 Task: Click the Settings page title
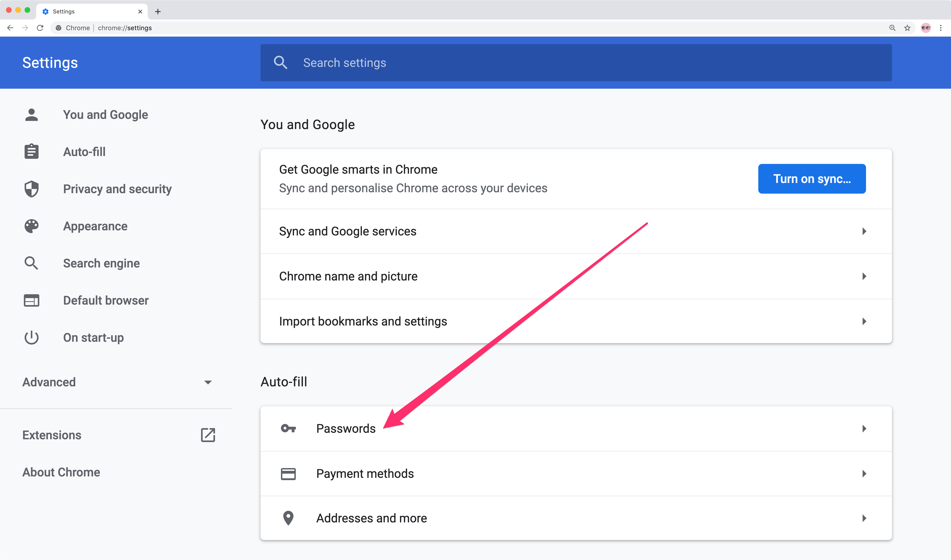[50, 63]
